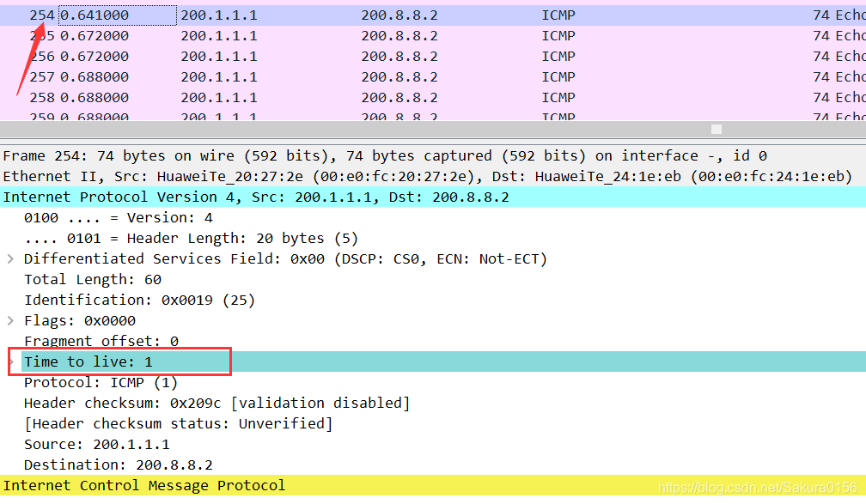The image size is (866, 504).
Task: Select the Internet Control Message Protocol line
Action: [x=433, y=485]
